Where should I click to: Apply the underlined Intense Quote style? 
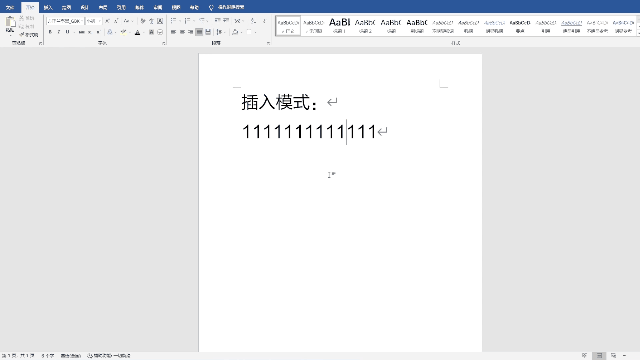click(571, 26)
